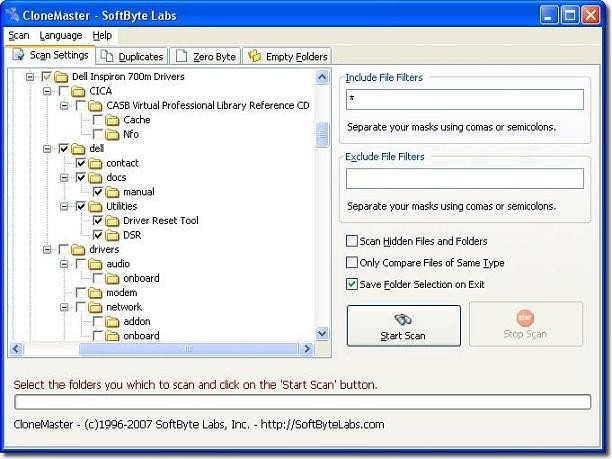Click the Empty Folders tab folder icon
Screen dimensions: 612x459
254,56
